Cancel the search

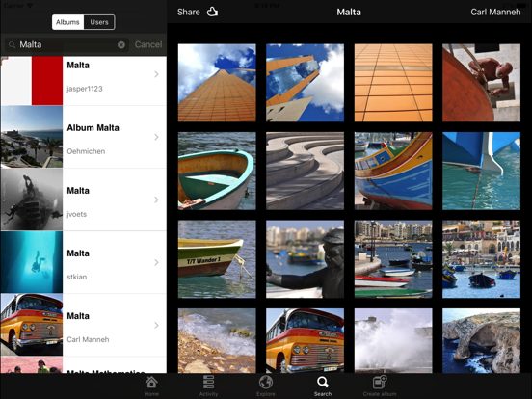(148, 44)
